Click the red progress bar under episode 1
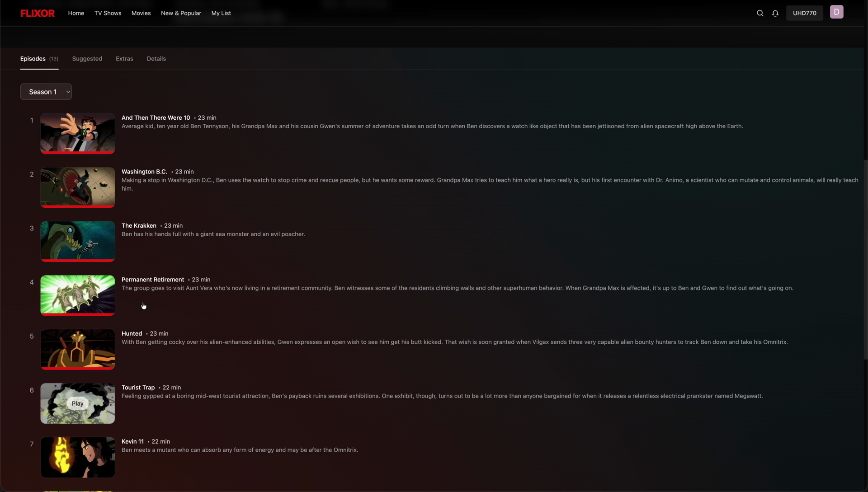The image size is (868, 492). 78,152
